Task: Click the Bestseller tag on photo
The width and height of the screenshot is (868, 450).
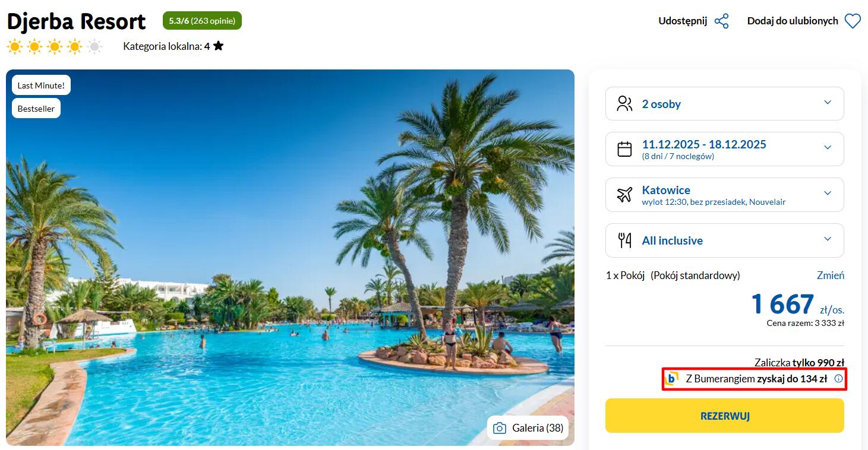Action: [x=36, y=109]
